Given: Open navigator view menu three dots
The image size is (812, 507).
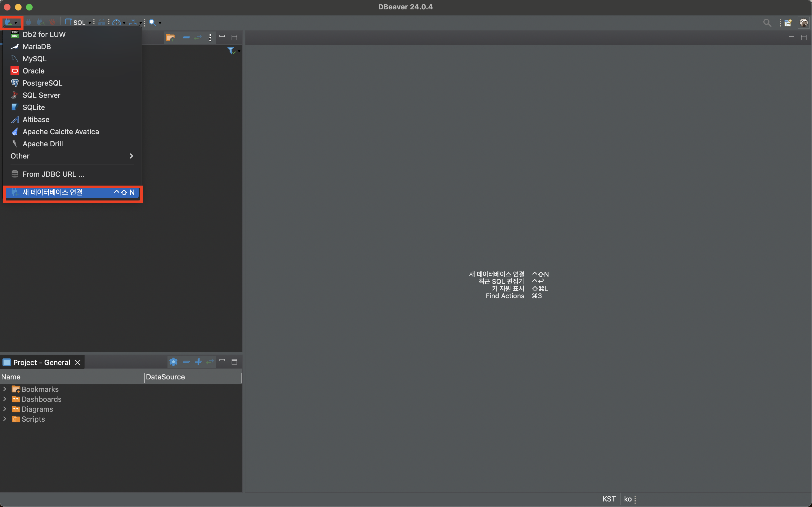Looking at the screenshot, I should (x=210, y=37).
